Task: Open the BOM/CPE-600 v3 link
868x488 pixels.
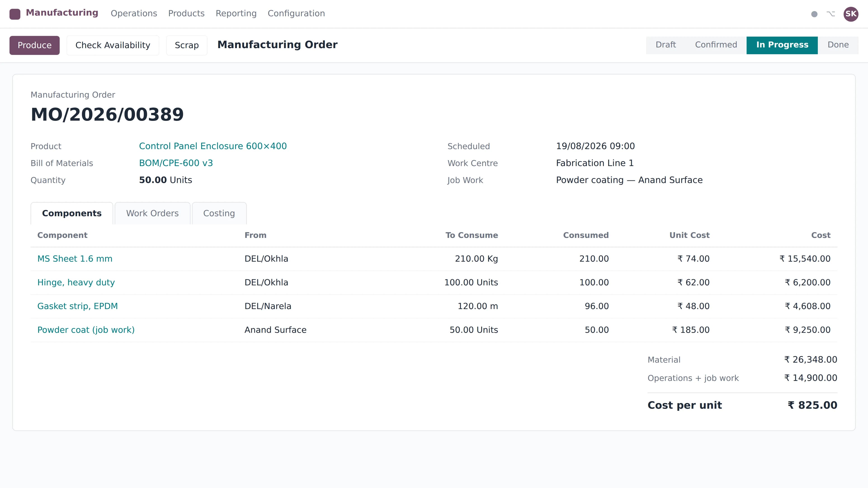Action: [176, 163]
